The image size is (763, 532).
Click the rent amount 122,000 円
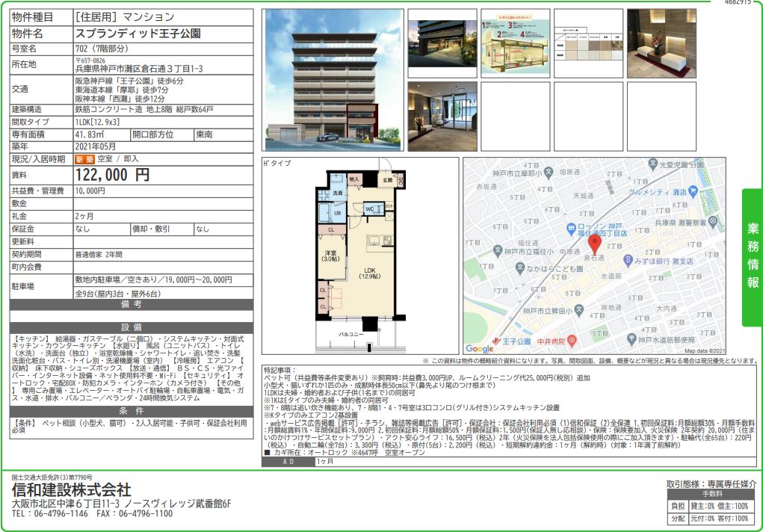(x=112, y=174)
